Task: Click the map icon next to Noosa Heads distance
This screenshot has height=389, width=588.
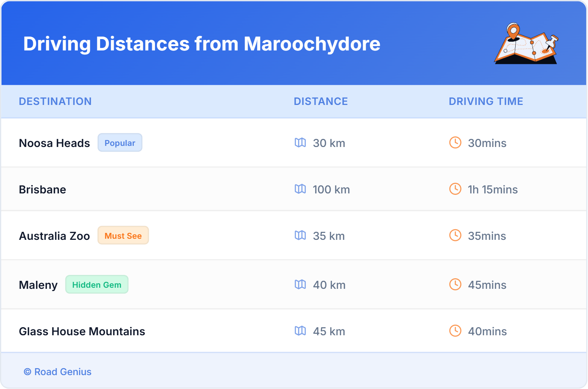Action: point(301,143)
